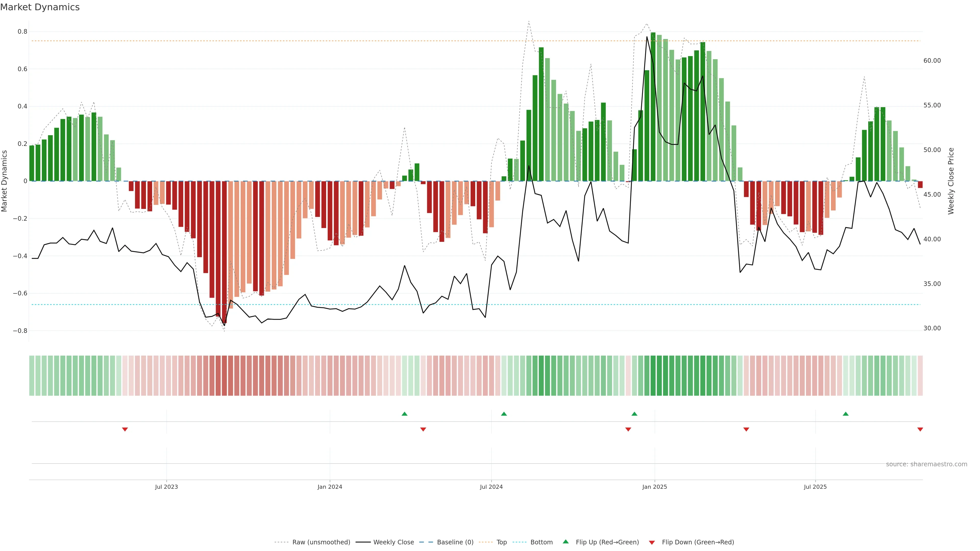
Task: Click the Jul 2023 x-axis label
Action: 166,487
